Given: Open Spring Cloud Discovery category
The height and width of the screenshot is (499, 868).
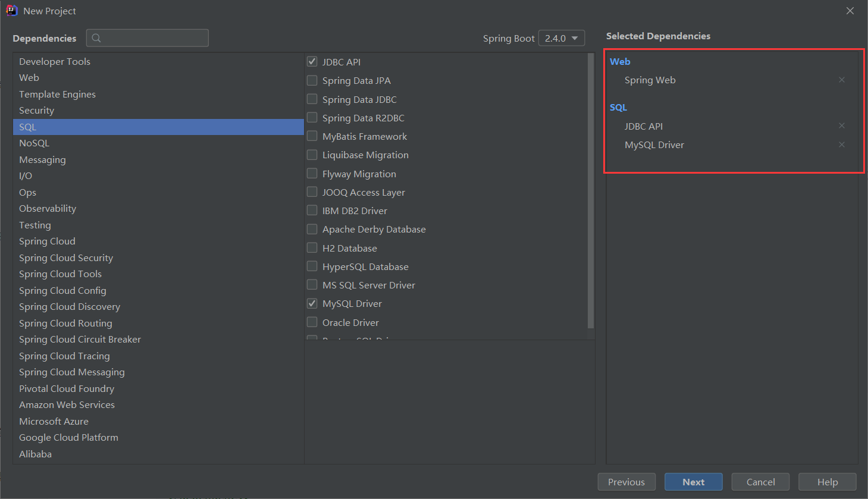Looking at the screenshot, I should pyautogui.click(x=158, y=307).
